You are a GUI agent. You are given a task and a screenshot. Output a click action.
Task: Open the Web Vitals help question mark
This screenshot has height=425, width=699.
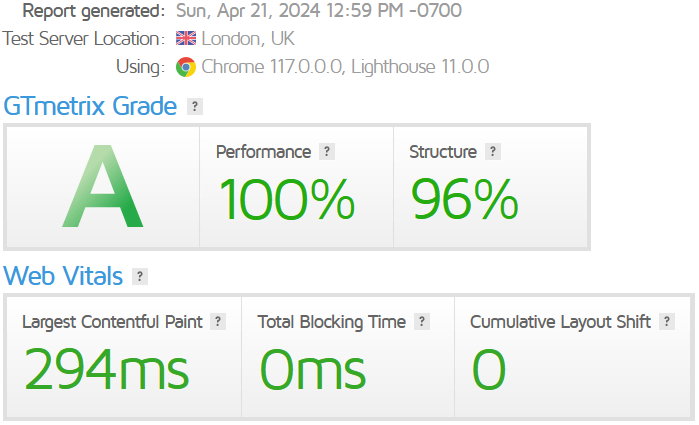coord(140,276)
